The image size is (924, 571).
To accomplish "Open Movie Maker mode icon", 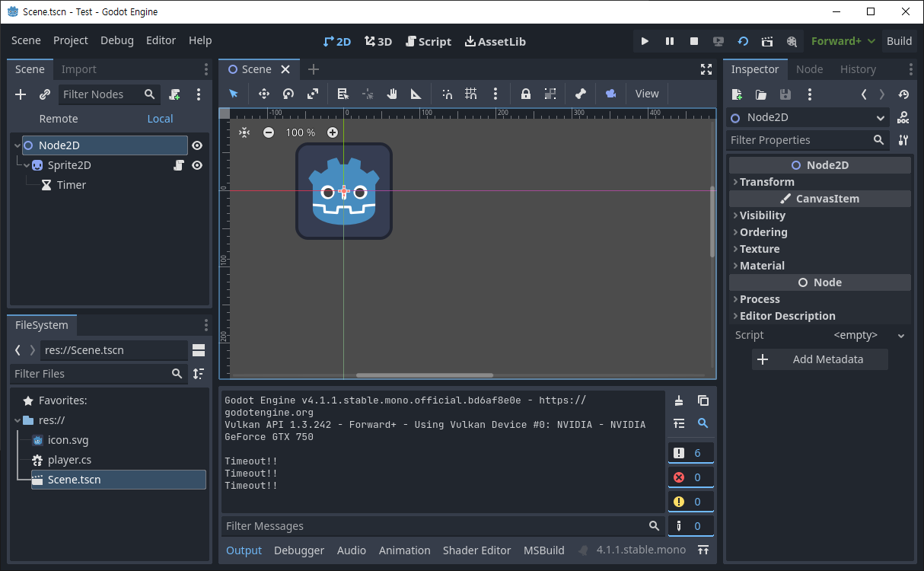I will (792, 41).
